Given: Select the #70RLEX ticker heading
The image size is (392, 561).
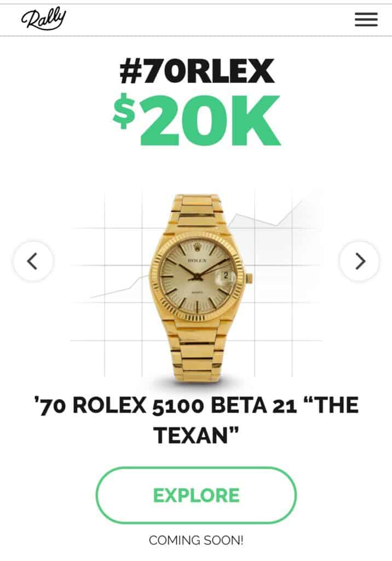Looking at the screenshot, I should pos(197,71).
